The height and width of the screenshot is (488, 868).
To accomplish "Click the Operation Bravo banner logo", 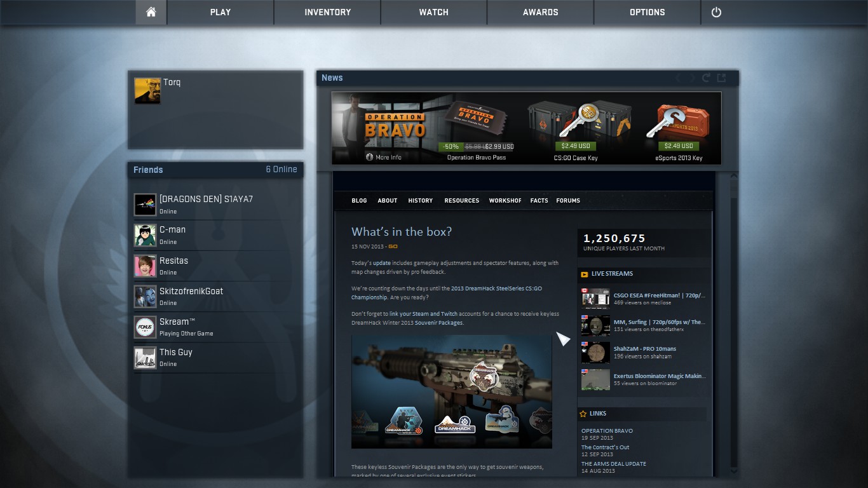I will tap(395, 126).
